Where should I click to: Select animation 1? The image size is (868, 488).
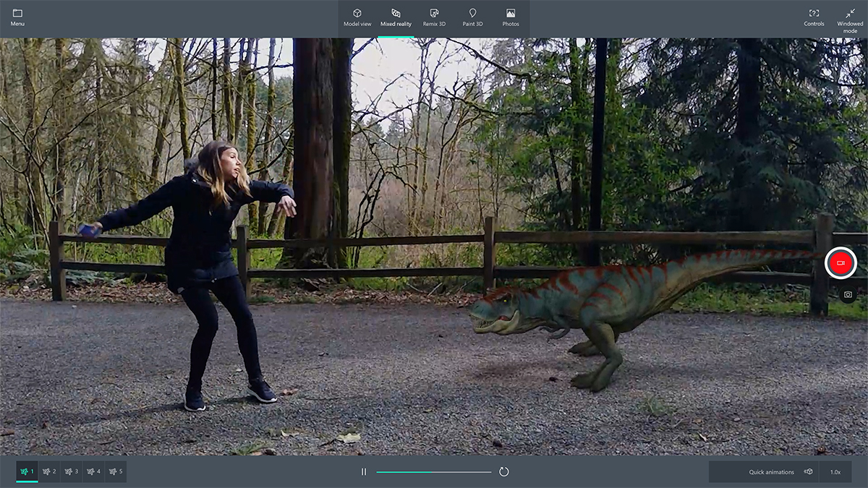tap(27, 471)
